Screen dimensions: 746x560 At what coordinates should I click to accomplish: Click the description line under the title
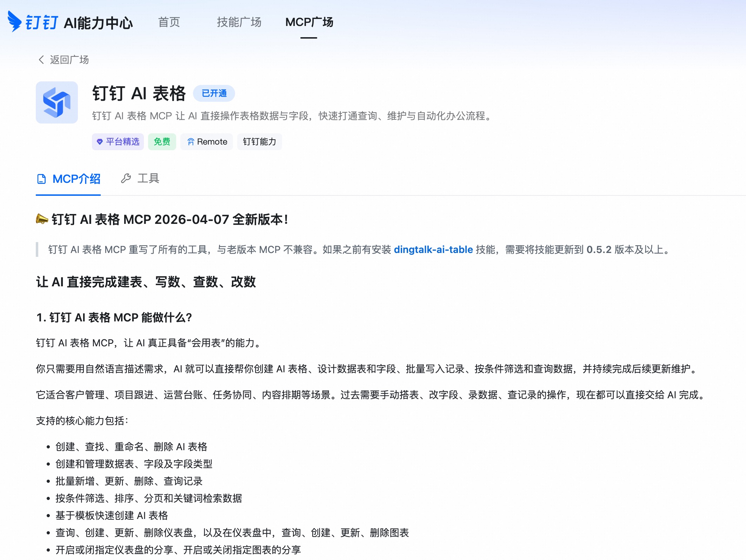(293, 116)
